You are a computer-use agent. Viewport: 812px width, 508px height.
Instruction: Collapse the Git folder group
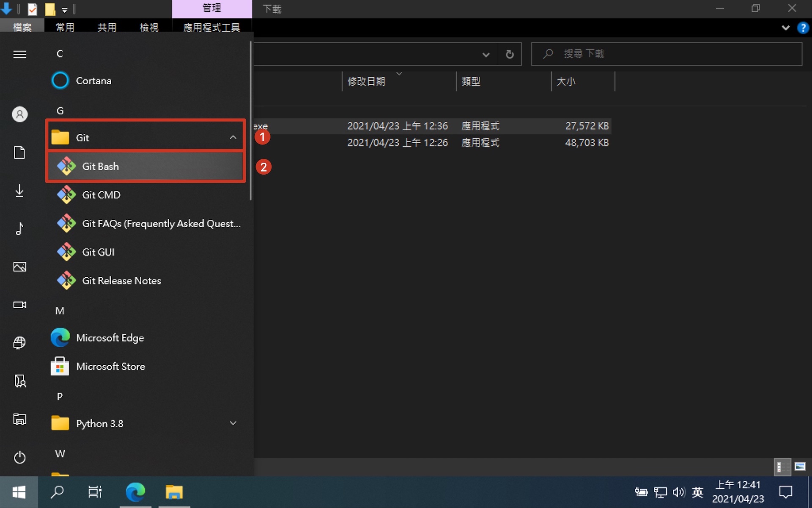(x=233, y=137)
